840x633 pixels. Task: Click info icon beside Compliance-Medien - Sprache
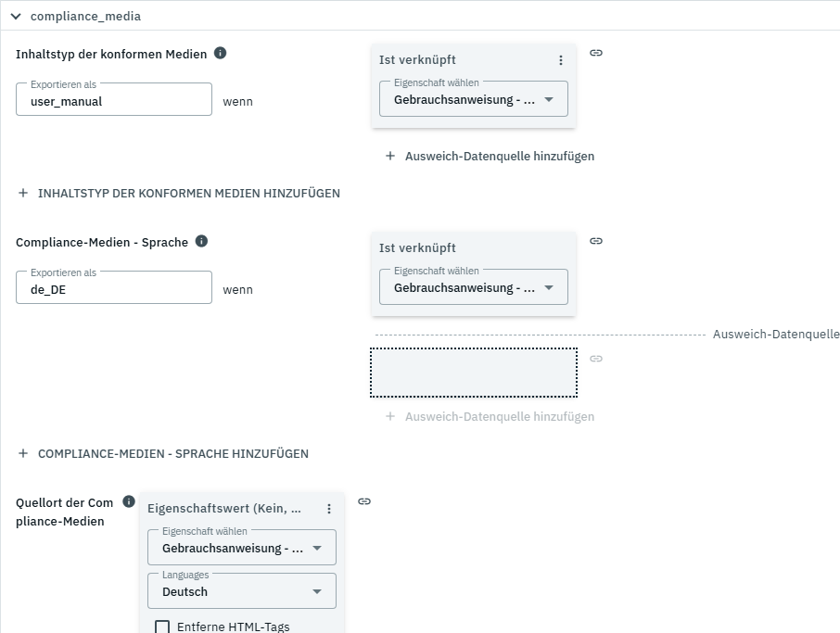pyautogui.click(x=201, y=242)
